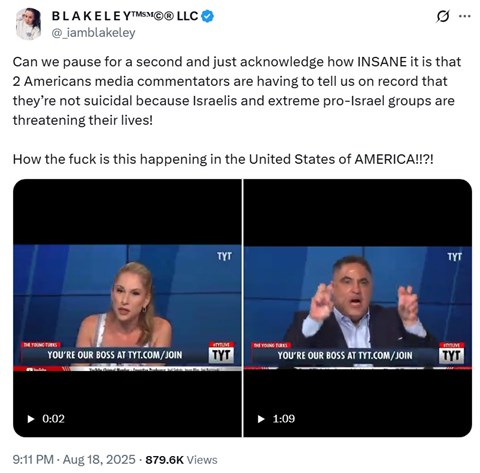Viewport: 480px width, 473px height.
Task: Click the TYT logo badge in right video
Action: pyautogui.click(x=451, y=355)
